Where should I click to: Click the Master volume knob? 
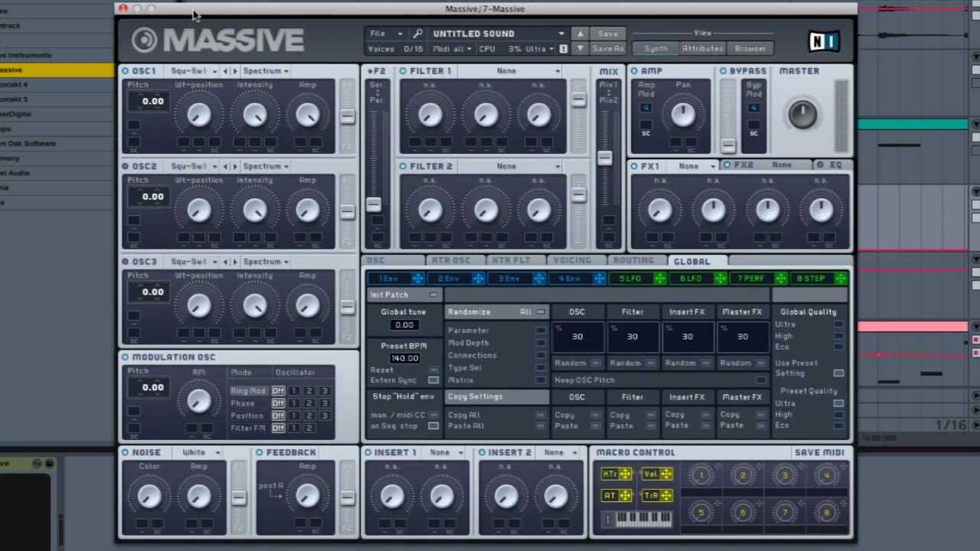[802, 115]
